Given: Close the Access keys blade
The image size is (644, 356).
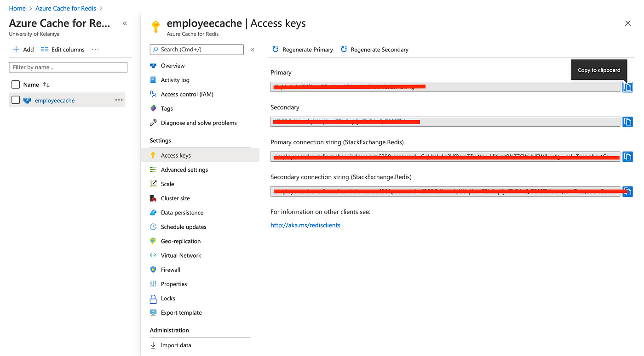Looking at the screenshot, I should [628, 23].
